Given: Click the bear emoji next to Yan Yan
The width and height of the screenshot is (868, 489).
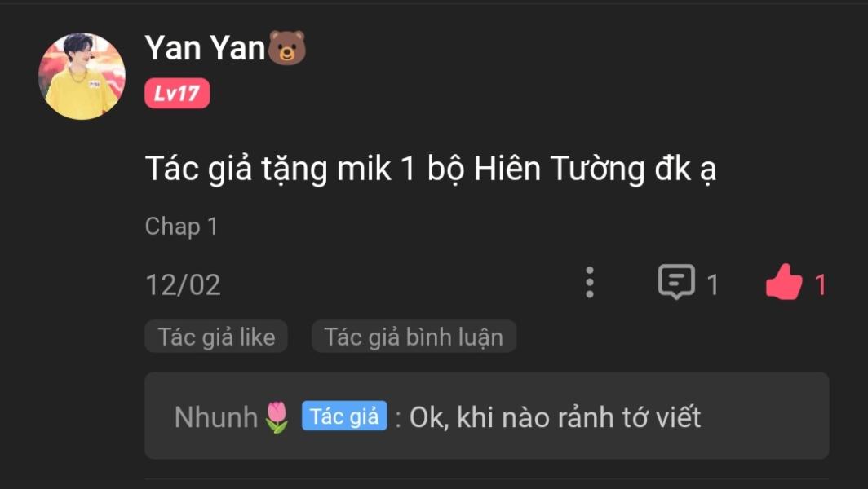Looking at the screenshot, I should pos(287,48).
